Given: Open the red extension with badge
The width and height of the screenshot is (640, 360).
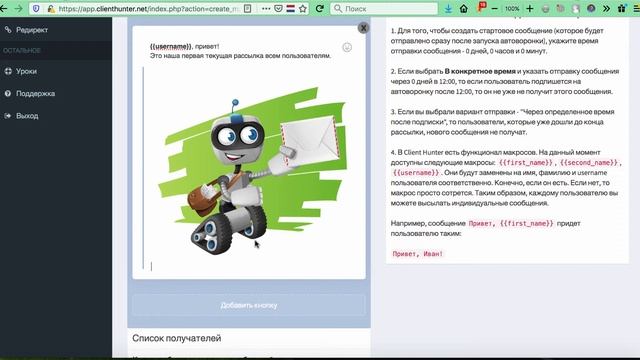Looking at the screenshot, I should tap(481, 7).
